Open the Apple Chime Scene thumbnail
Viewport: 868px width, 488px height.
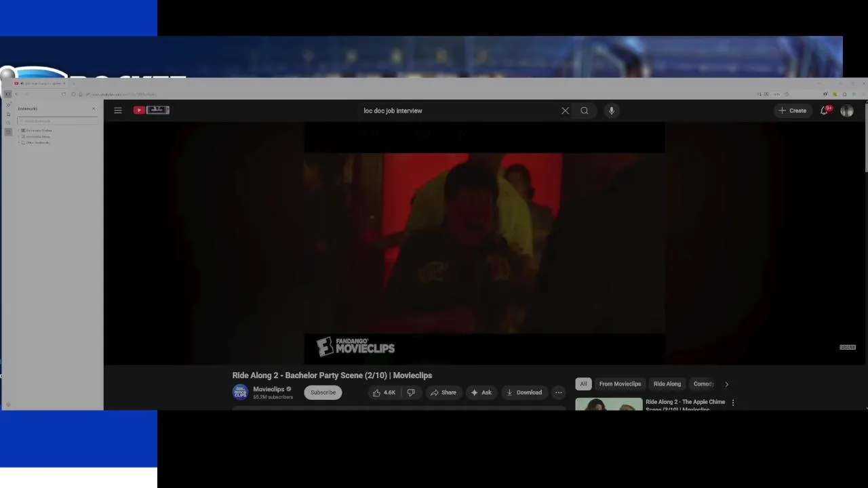click(609, 404)
